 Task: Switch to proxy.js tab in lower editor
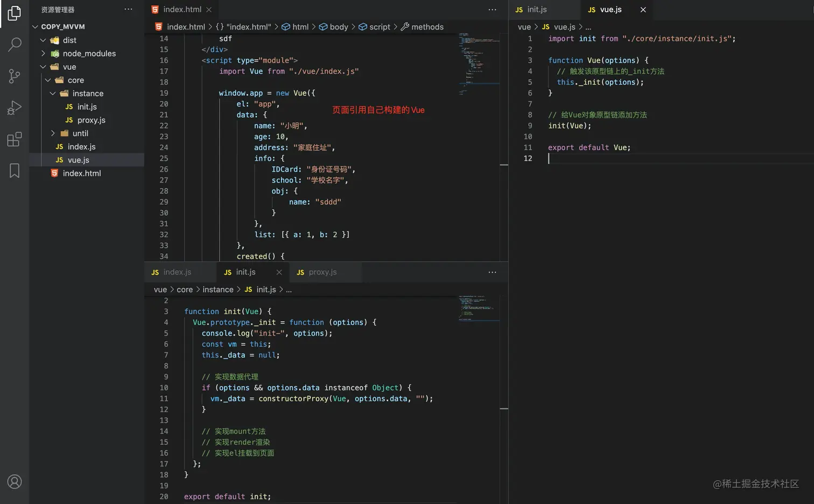325,272
